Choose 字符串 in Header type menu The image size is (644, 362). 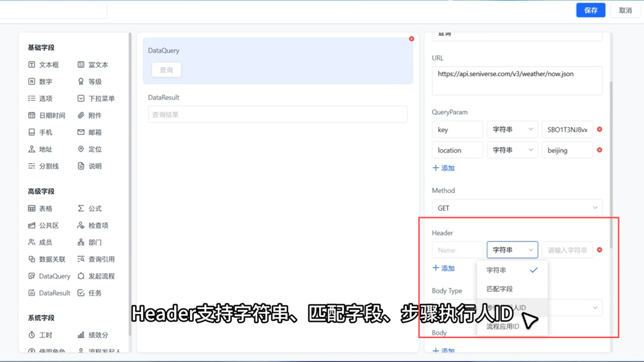pyautogui.click(x=512, y=270)
